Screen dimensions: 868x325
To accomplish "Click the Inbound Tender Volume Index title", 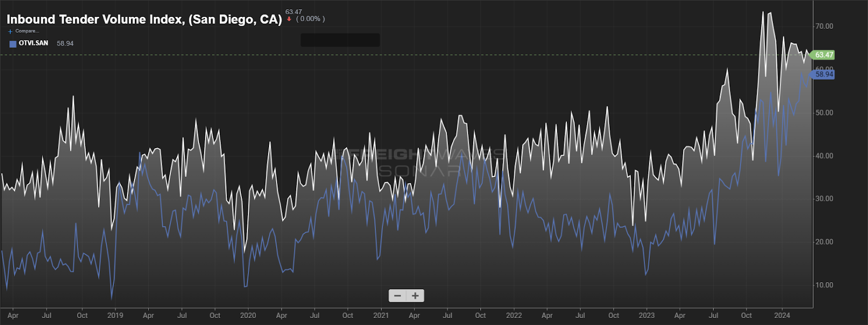I will pos(144,20).
